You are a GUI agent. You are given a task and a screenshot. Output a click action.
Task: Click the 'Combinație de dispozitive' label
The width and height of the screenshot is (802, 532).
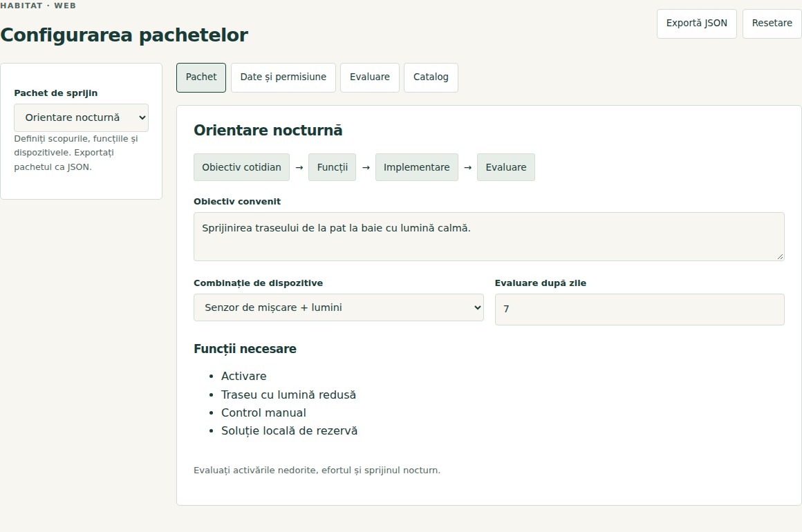[x=259, y=283]
